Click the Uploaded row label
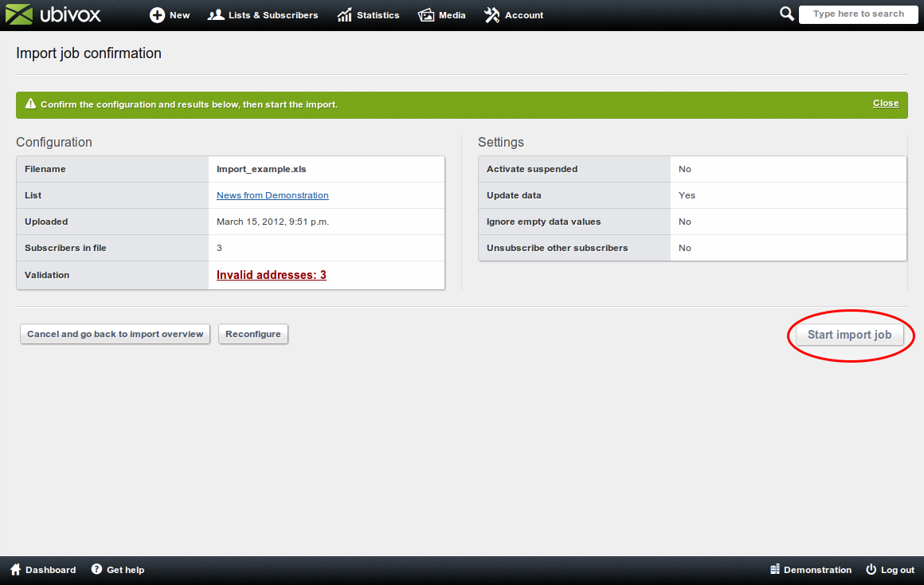Viewport: 924px width, 585px height. (46, 222)
